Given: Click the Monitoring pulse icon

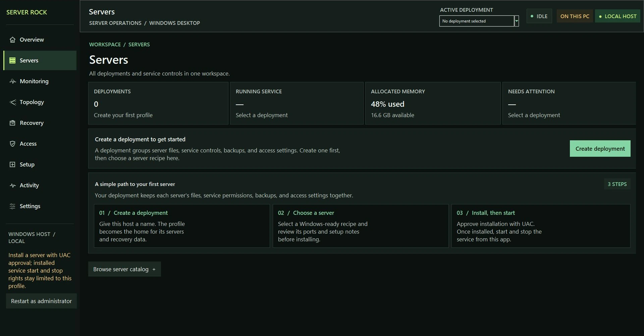Looking at the screenshot, I should pos(12,81).
